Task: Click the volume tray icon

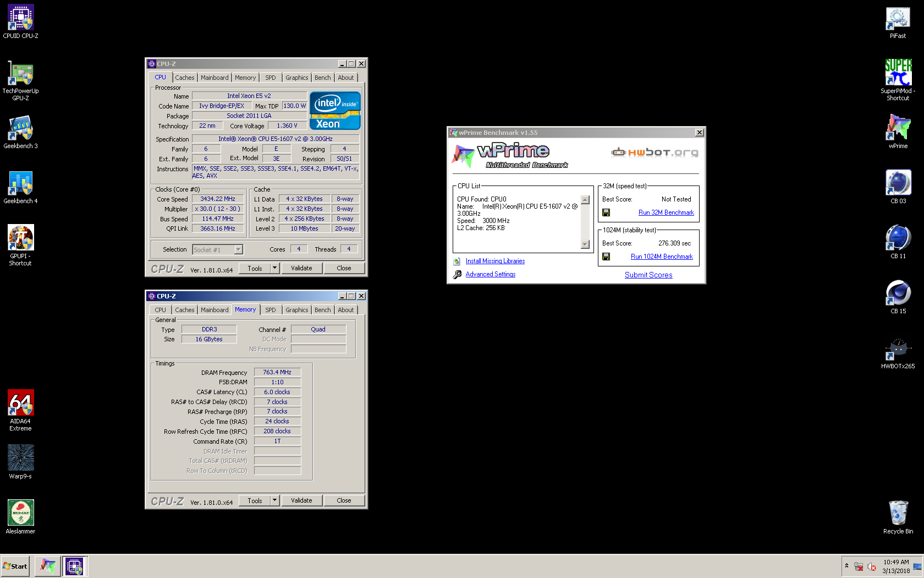Action: 872,566
